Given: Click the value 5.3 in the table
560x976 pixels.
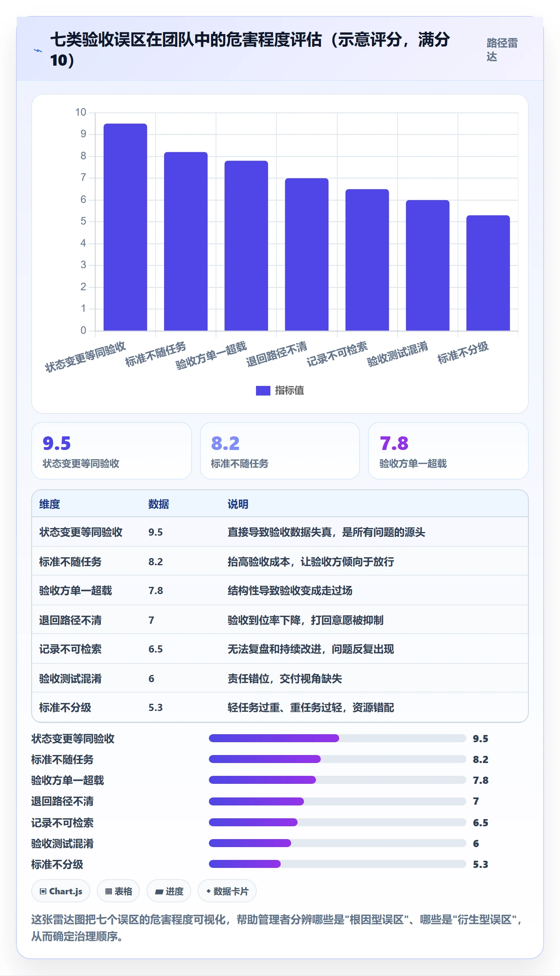Looking at the screenshot, I should (x=156, y=707).
